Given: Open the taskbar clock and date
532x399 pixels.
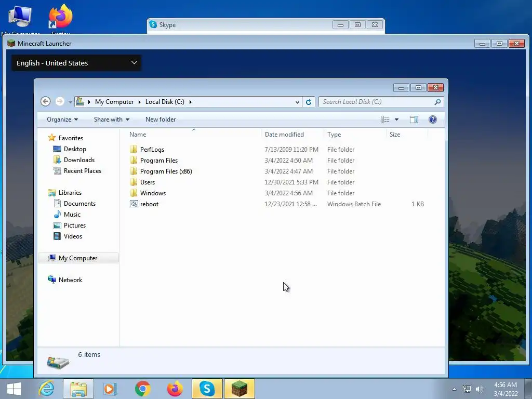Looking at the screenshot, I should [x=506, y=389].
